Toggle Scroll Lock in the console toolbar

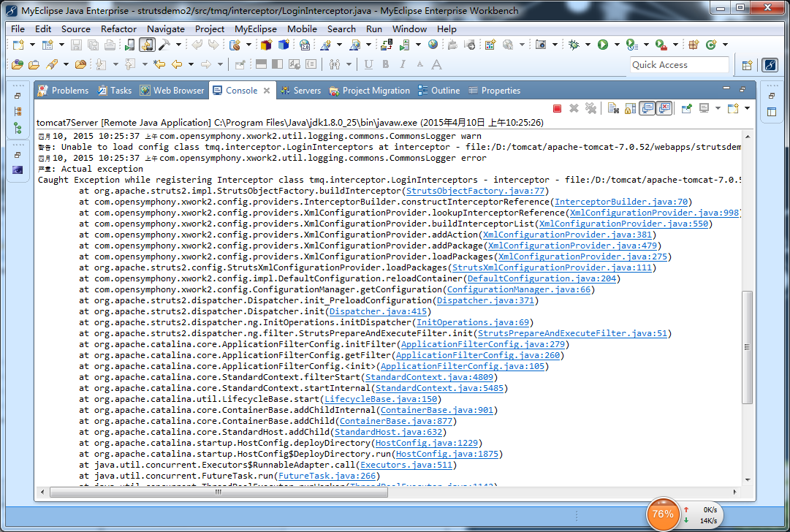(x=630, y=108)
